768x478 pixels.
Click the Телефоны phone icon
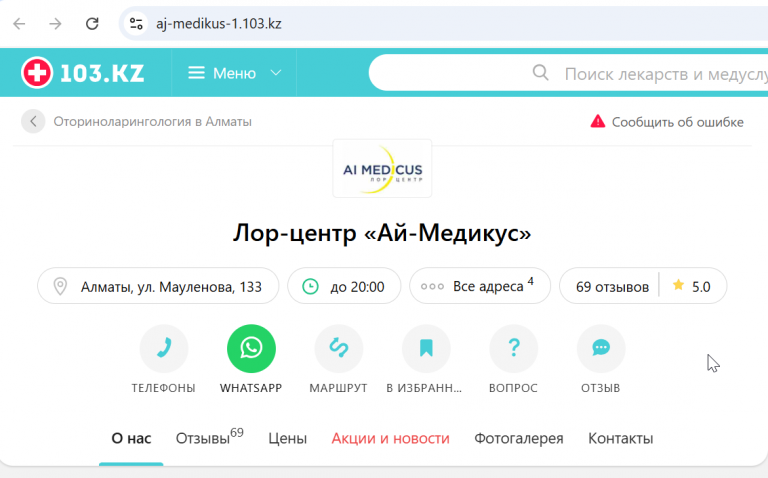click(x=164, y=348)
